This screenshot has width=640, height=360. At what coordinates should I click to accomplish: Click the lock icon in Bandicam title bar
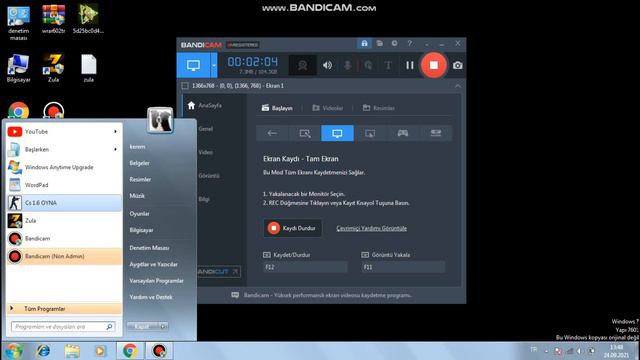[364, 43]
